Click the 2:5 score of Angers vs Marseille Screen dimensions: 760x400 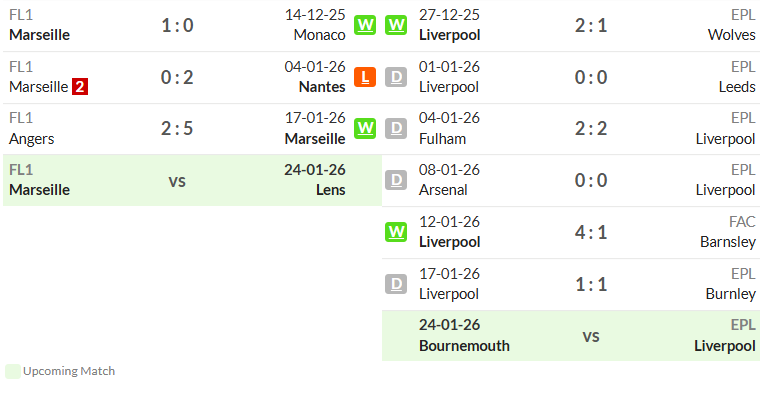tap(177, 128)
